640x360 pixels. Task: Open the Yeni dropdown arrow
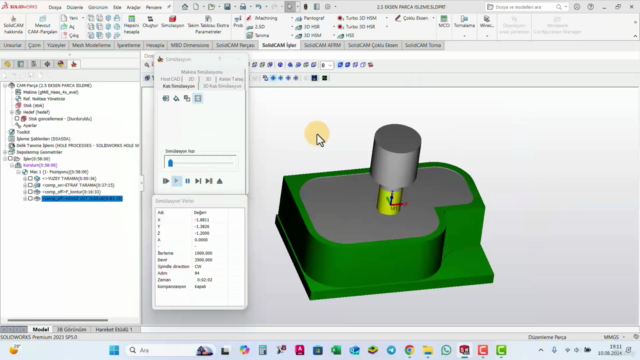click(82, 18)
